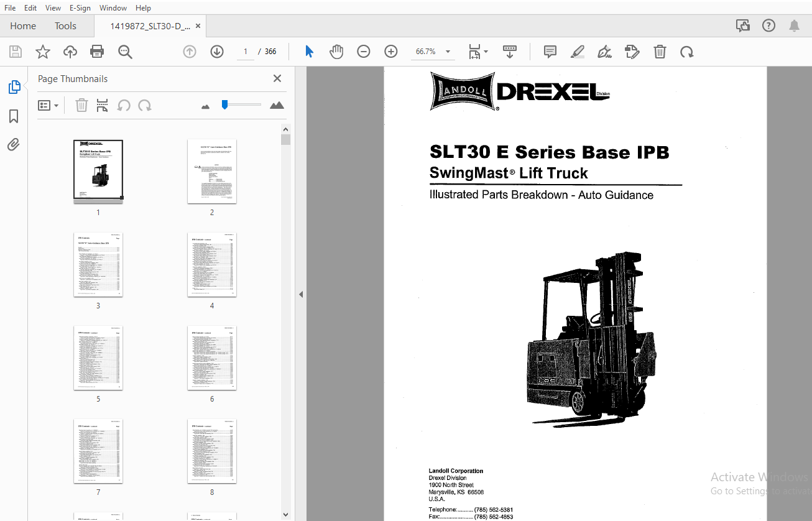Screen dimensions: 812x521
Task: Add document to favorites with star icon
Action: coord(43,52)
